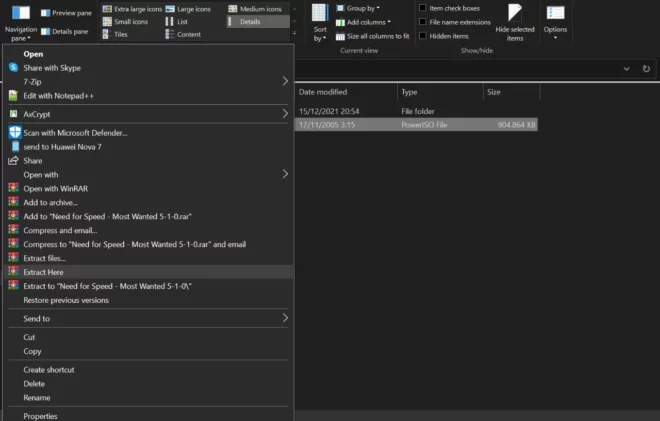Click Extract Here WinRAR icon
This screenshot has height=421, width=660.
point(13,271)
